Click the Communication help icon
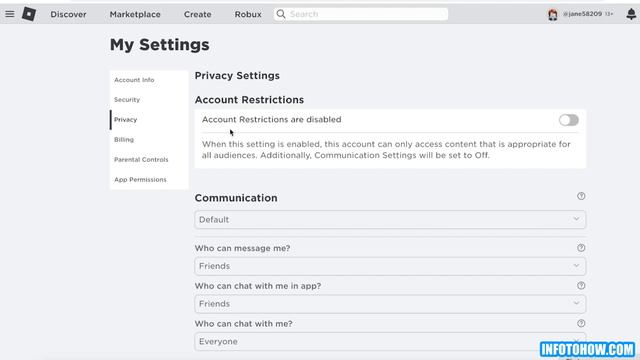The width and height of the screenshot is (640, 360). point(581,196)
